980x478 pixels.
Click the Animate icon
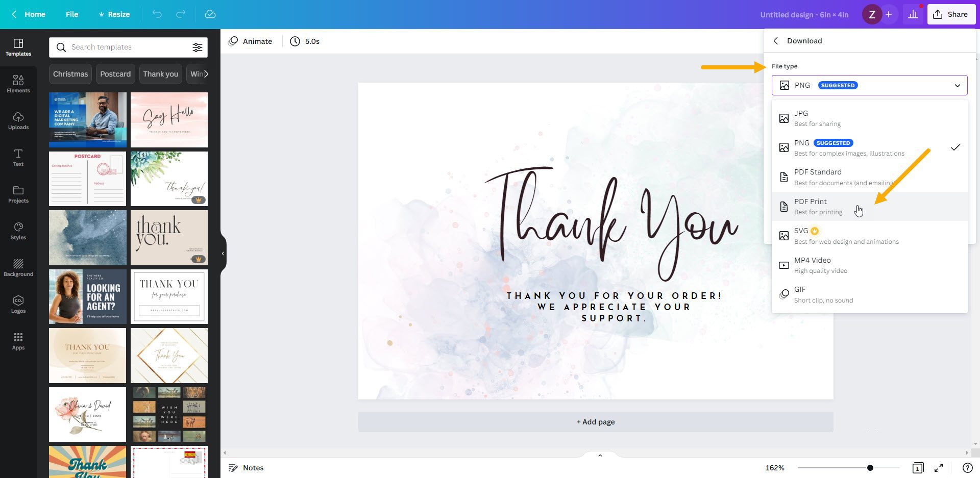(233, 41)
